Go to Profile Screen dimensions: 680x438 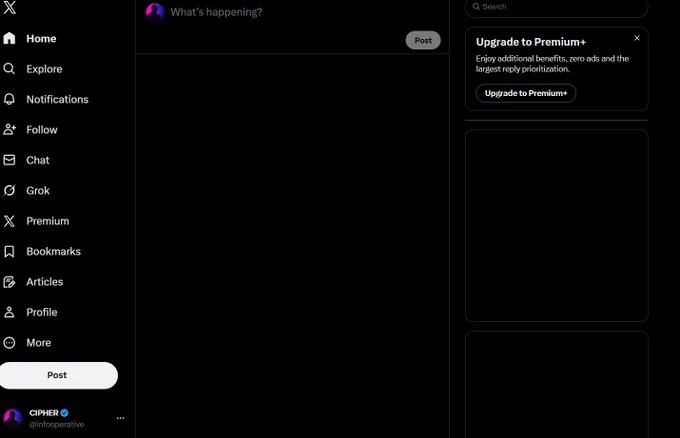(x=42, y=312)
